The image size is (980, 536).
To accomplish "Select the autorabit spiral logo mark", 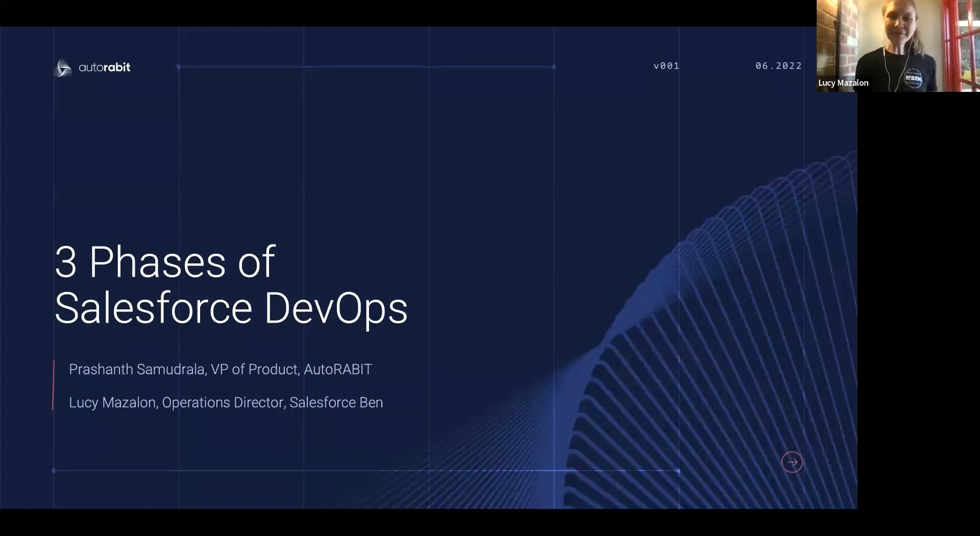I will click(63, 67).
